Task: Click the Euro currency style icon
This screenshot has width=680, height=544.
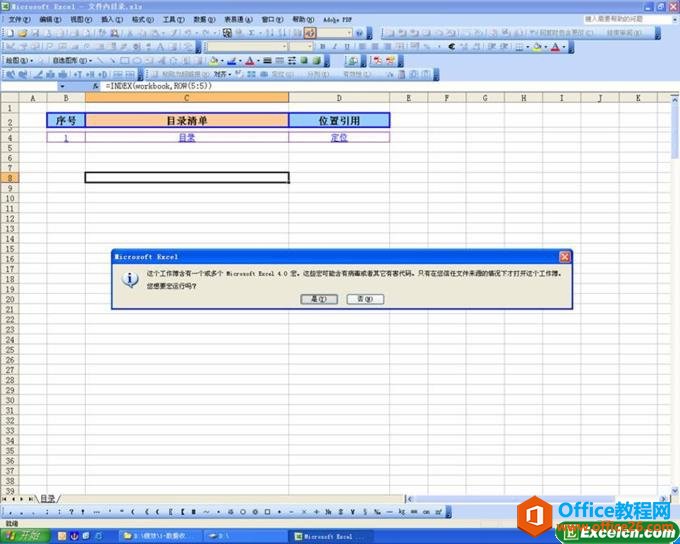Action: coord(451,46)
